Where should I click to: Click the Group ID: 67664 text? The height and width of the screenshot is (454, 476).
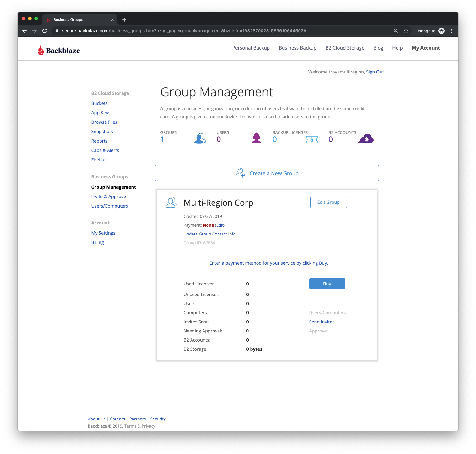point(199,243)
